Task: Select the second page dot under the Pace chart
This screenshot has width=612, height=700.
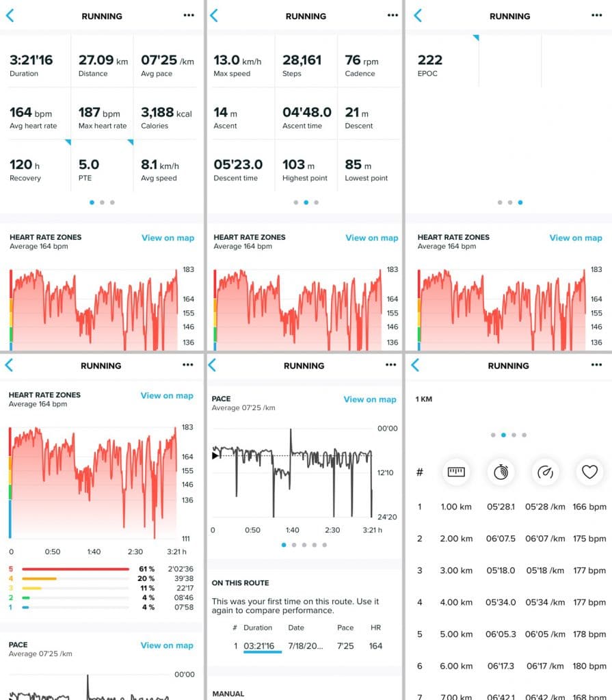Action: [x=294, y=545]
